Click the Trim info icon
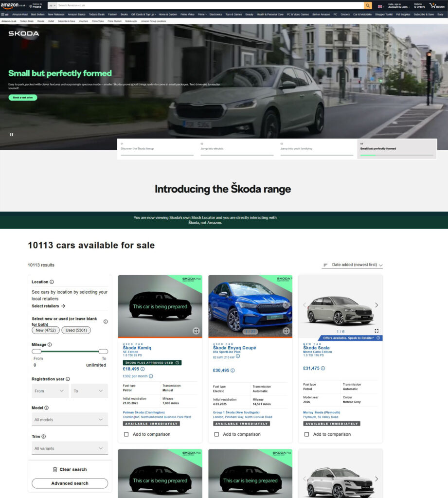This screenshot has height=498, width=448. pos(43,436)
